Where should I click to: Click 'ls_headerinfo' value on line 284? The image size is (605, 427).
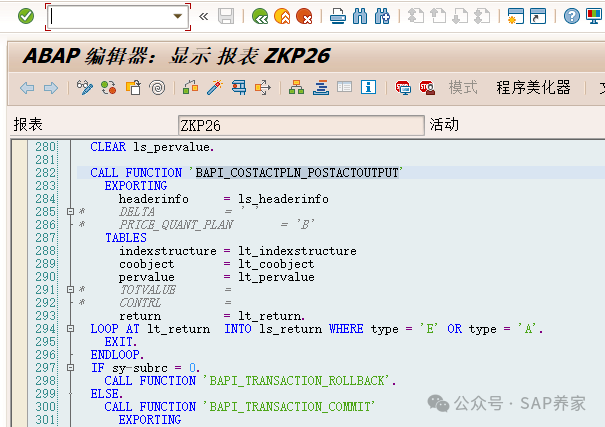283,199
